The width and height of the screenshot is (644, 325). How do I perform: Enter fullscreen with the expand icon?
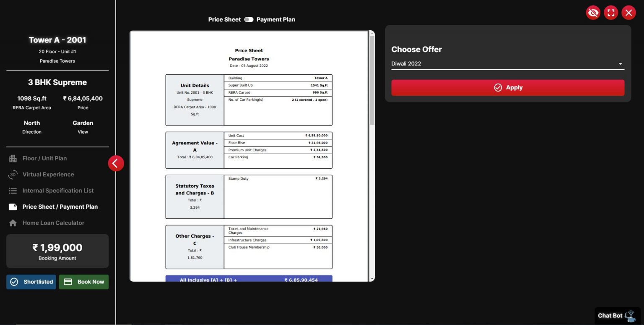(x=611, y=13)
